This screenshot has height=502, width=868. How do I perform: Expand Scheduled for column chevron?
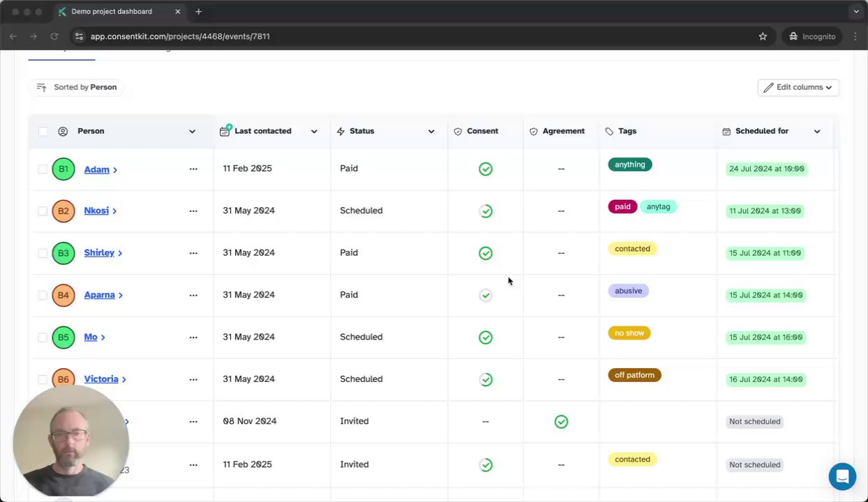click(x=817, y=131)
